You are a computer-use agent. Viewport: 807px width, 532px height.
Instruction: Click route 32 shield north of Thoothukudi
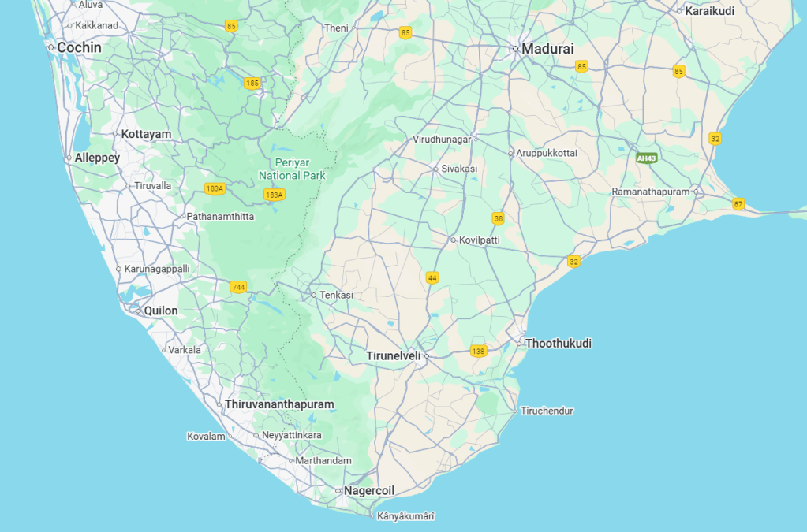pyautogui.click(x=573, y=262)
